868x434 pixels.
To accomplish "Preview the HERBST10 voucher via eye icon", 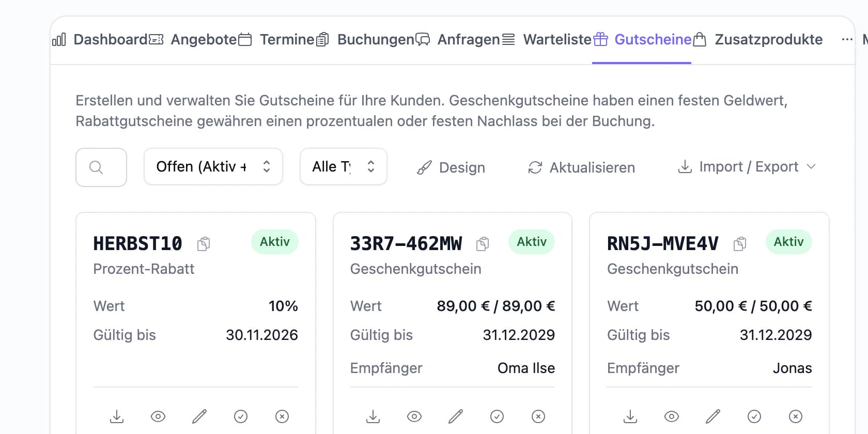I will click(158, 416).
